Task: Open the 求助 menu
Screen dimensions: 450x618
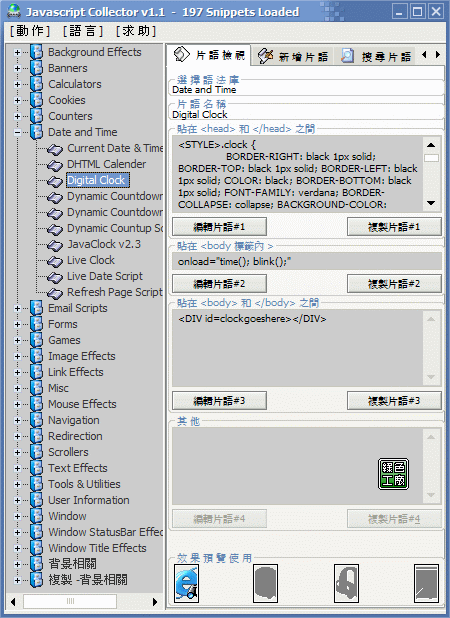Action: click(x=136, y=31)
